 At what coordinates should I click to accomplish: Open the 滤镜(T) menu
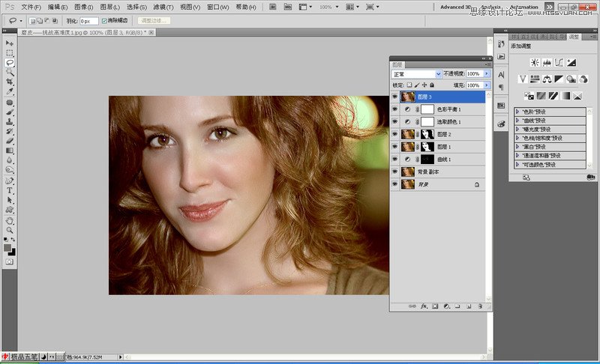point(163,7)
